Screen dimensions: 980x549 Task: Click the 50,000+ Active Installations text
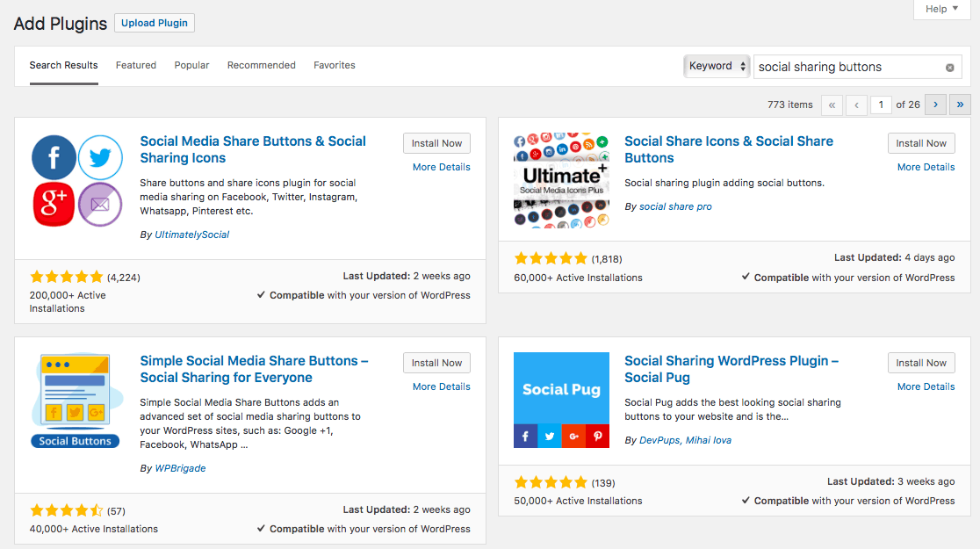tap(578, 501)
